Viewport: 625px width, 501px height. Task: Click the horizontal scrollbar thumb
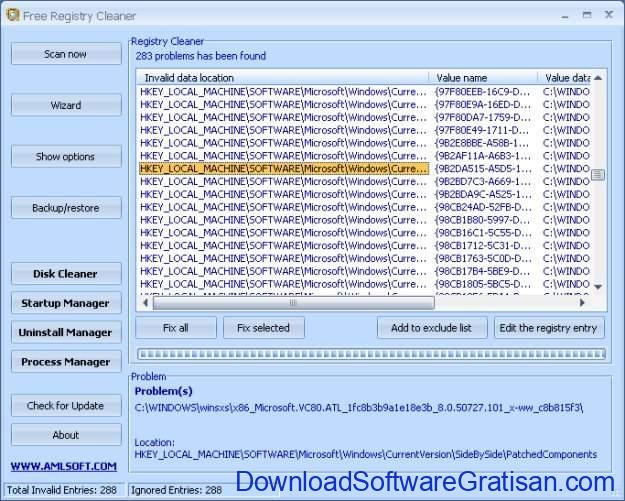point(294,303)
